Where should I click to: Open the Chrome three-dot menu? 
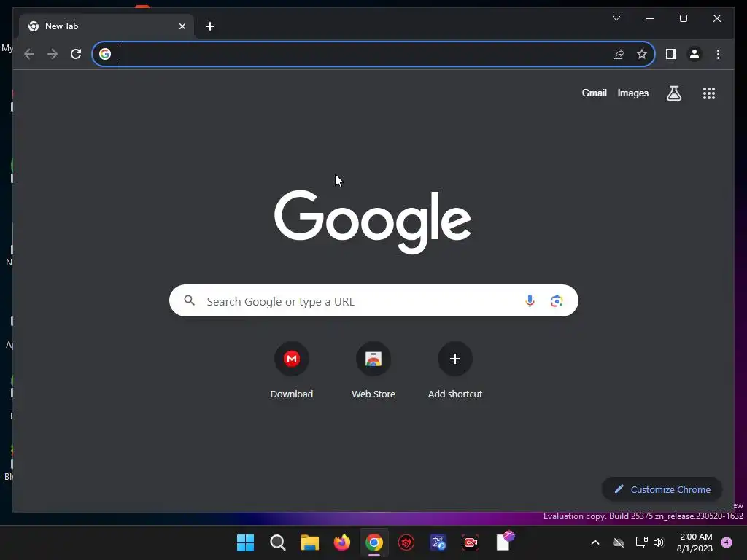click(x=718, y=54)
